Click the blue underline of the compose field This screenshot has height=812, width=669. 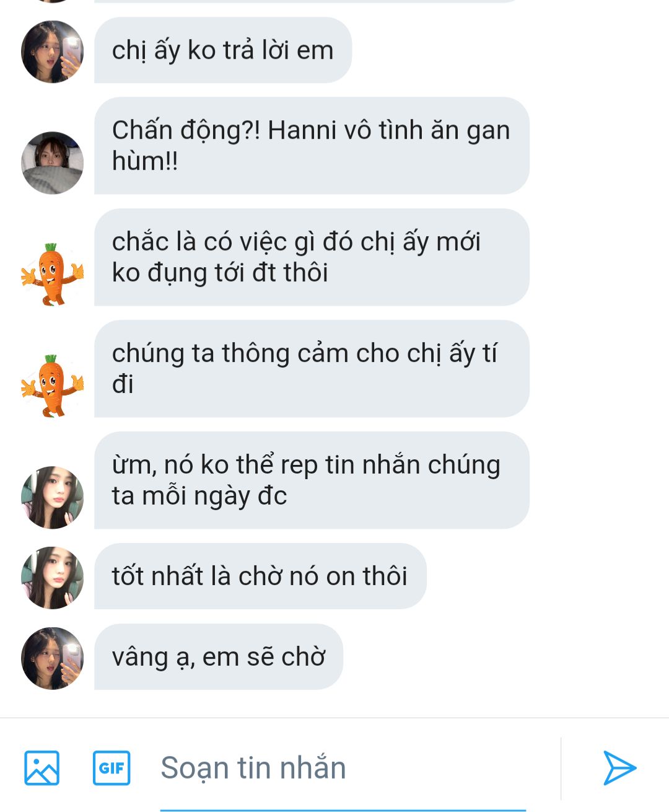point(343,810)
